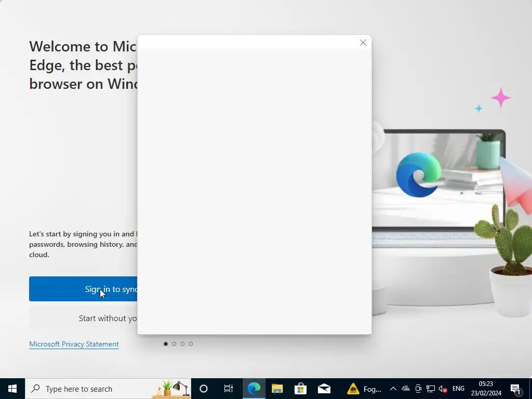Open File Explorer from the taskbar
Viewport: 532px width, 399px height.
coord(277,389)
